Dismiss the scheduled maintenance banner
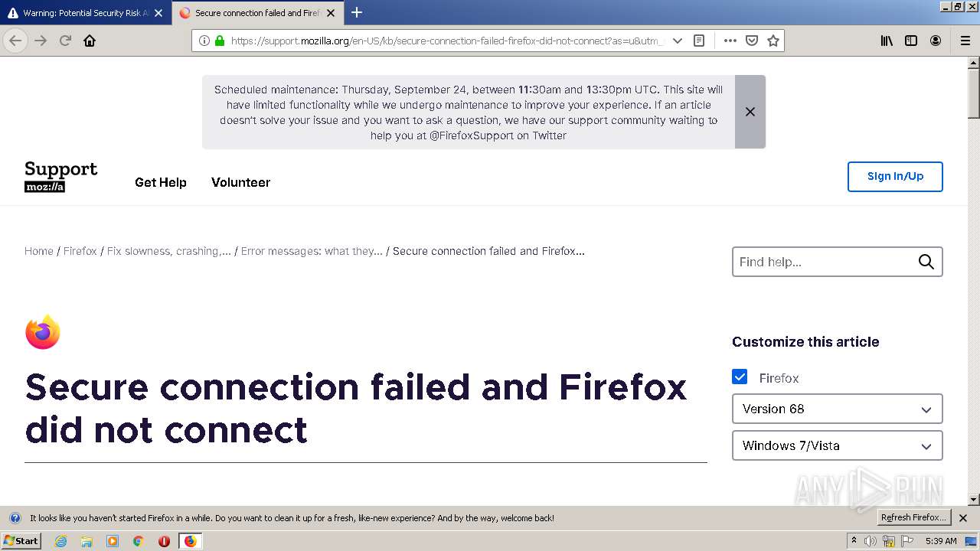Image resolution: width=980 pixels, height=551 pixels. coord(750,112)
